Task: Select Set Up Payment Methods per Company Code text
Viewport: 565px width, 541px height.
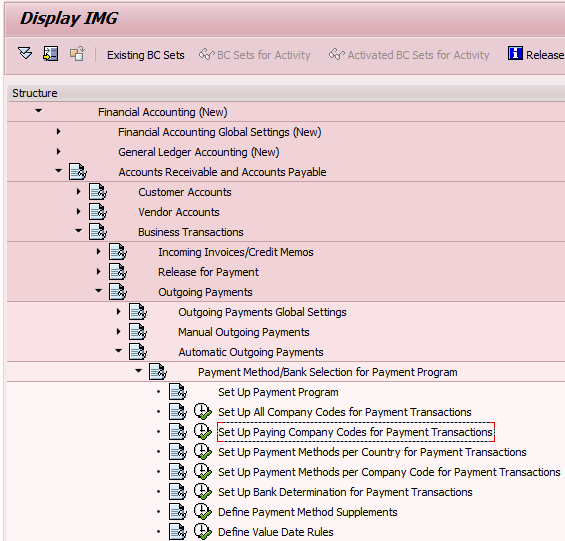Action: 389,472
